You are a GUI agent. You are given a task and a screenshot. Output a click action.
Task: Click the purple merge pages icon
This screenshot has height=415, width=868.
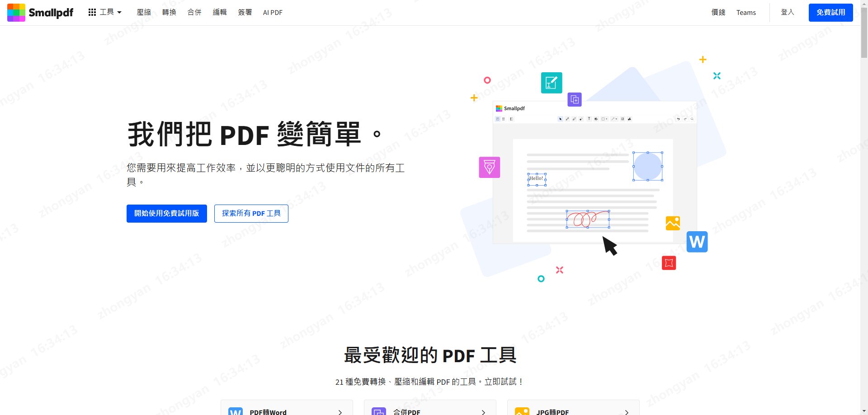575,99
